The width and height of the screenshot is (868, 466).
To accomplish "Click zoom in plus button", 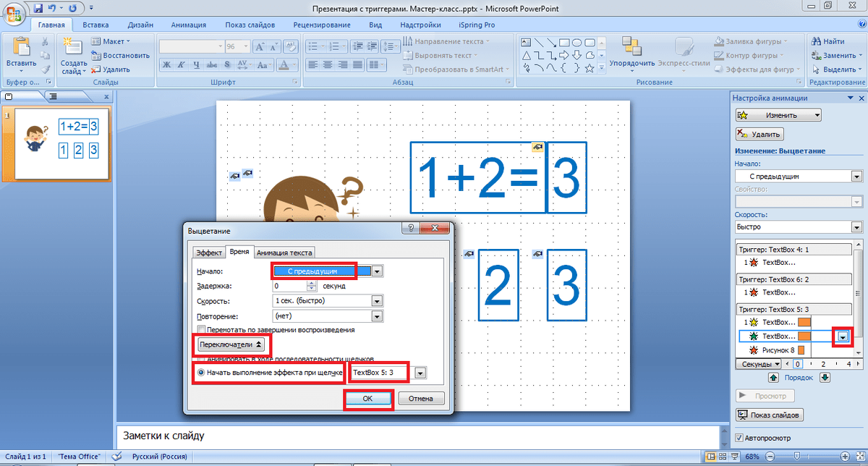I will click(845, 457).
